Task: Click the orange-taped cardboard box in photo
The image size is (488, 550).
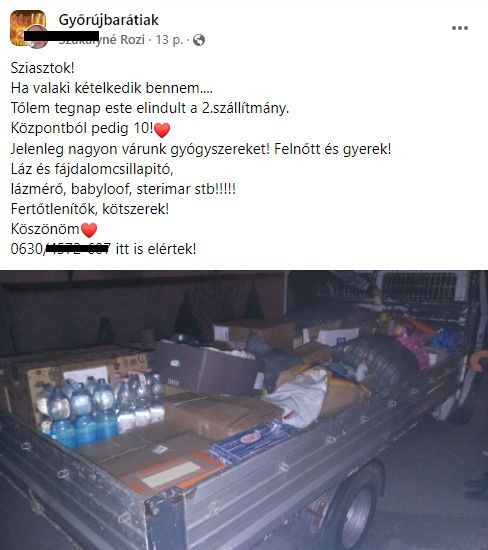Action: coord(171,474)
